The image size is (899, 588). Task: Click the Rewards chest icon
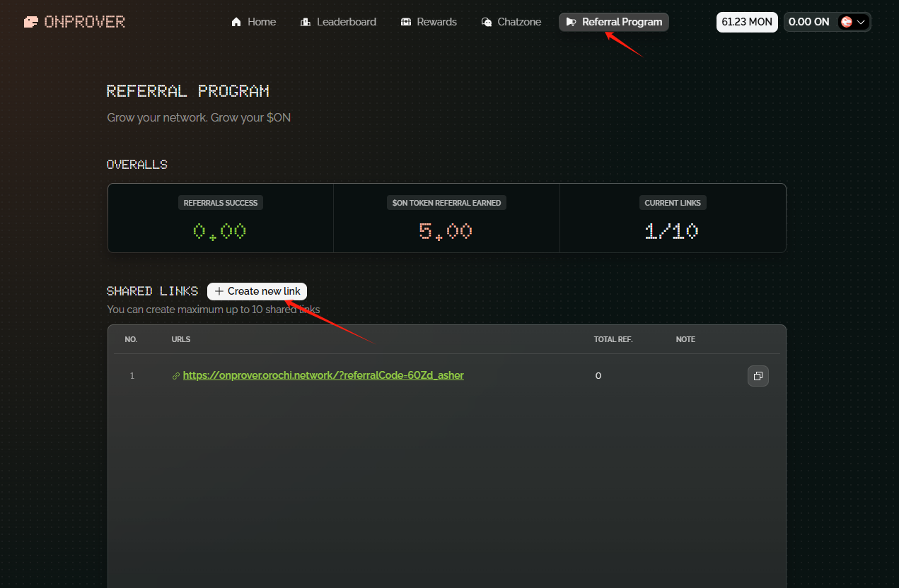pyautogui.click(x=406, y=22)
